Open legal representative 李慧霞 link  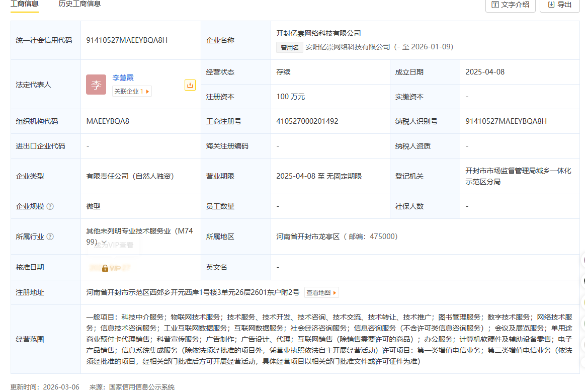click(x=123, y=77)
